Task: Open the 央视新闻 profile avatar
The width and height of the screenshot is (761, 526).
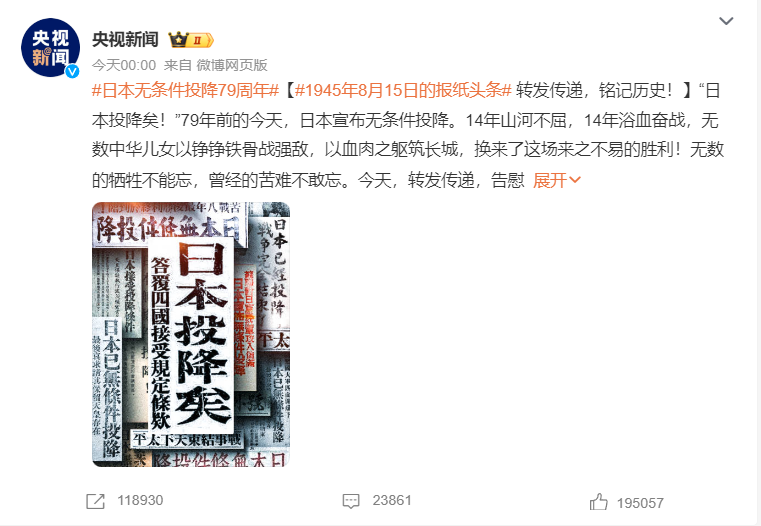Action: (x=50, y=48)
